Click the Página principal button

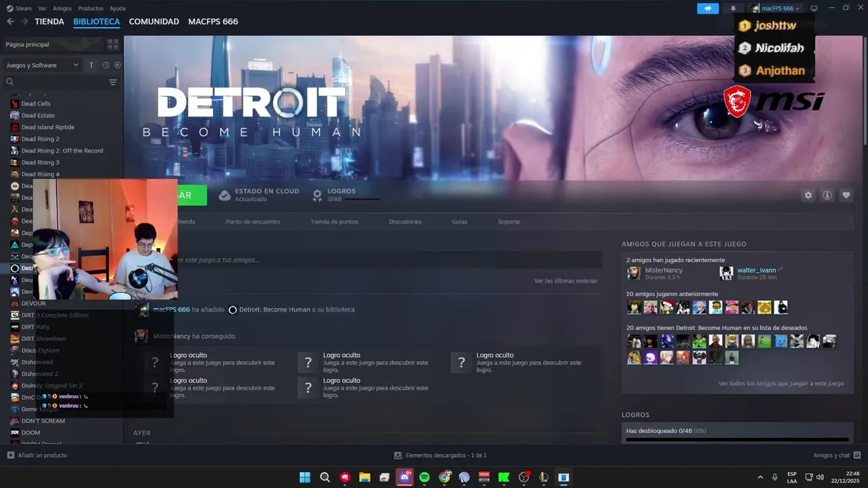(x=52, y=44)
